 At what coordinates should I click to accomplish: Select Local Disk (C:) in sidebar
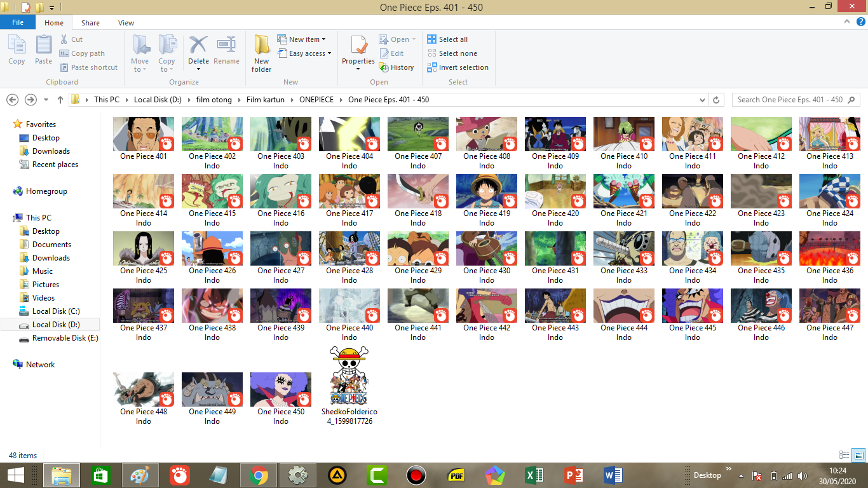coord(56,311)
